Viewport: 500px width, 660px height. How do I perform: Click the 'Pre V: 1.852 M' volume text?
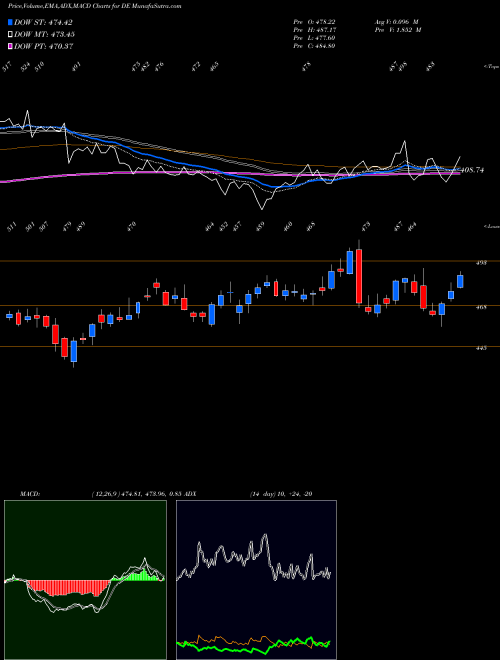398,29
